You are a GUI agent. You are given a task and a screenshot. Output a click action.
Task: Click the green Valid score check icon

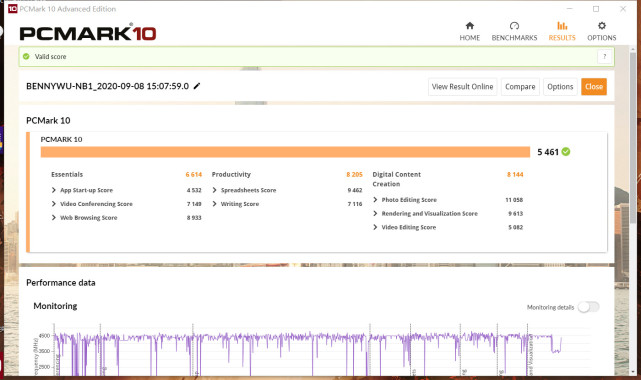click(27, 56)
